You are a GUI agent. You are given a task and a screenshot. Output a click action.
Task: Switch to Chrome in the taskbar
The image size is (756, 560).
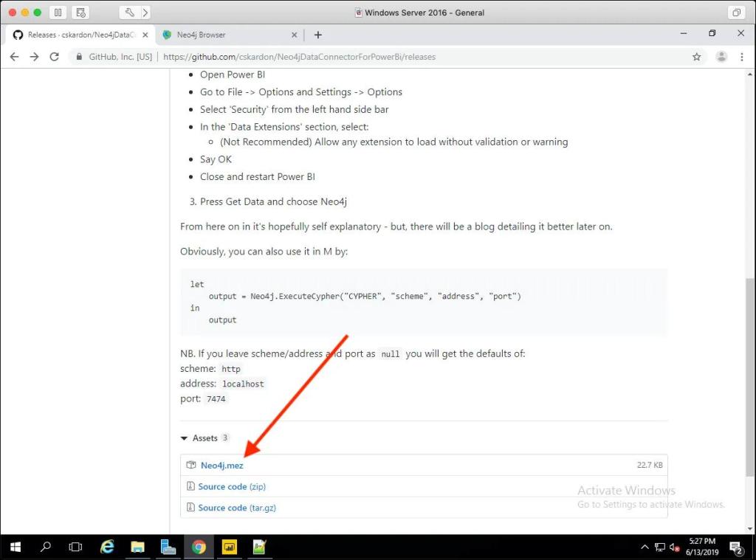[x=199, y=547]
